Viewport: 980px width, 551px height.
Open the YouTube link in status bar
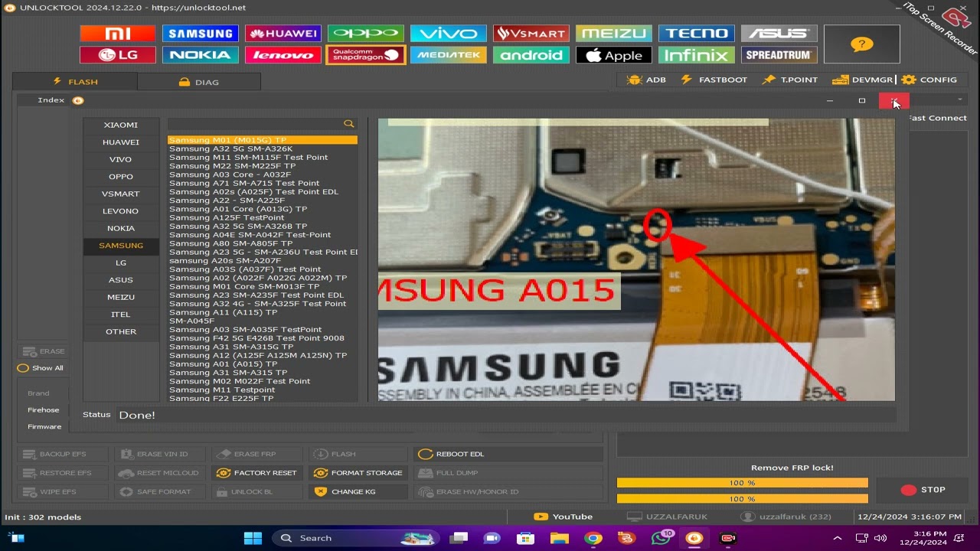click(563, 517)
